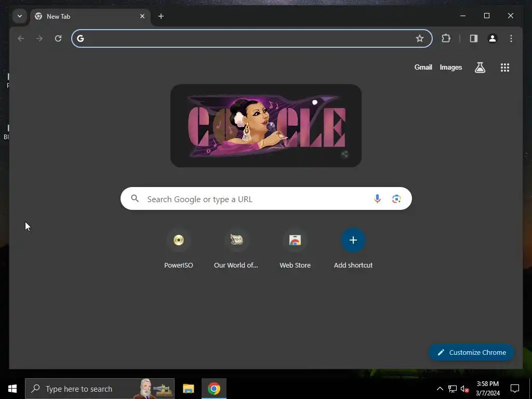Click the muted volume tray icon

(x=464, y=389)
